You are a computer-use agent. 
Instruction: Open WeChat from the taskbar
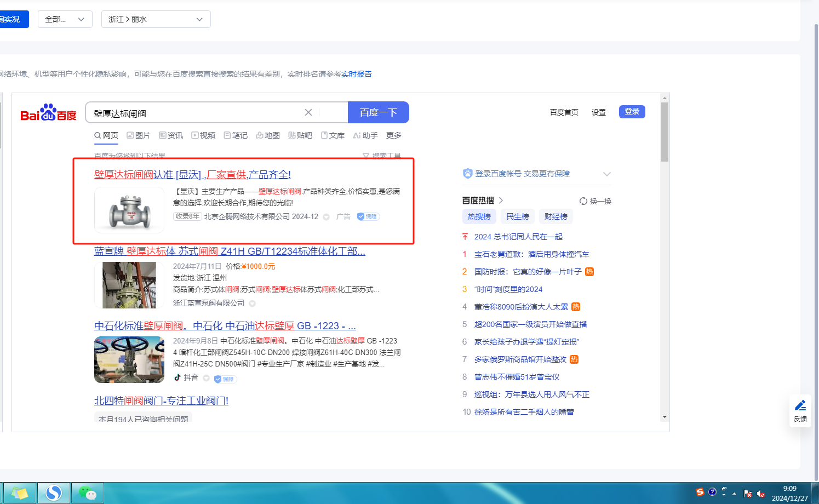click(87, 493)
